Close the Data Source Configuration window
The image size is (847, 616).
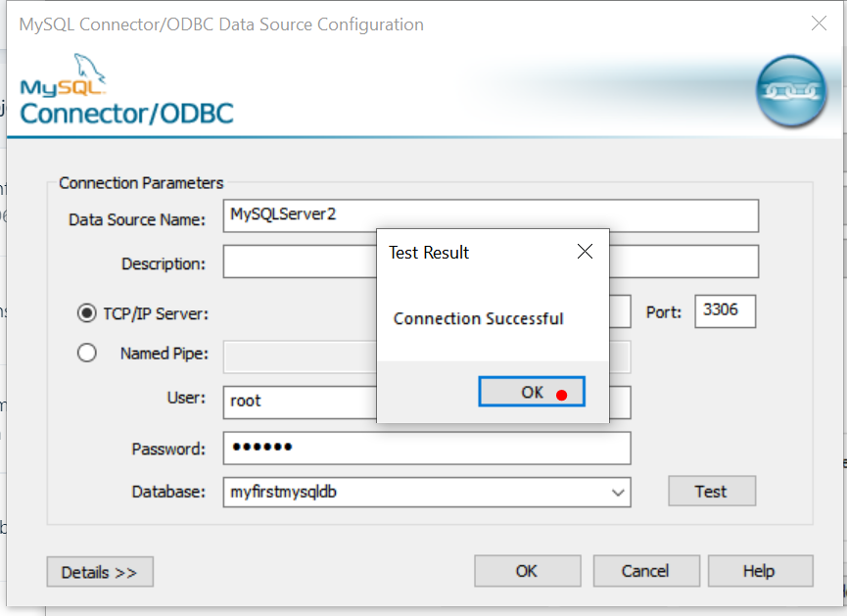(819, 24)
